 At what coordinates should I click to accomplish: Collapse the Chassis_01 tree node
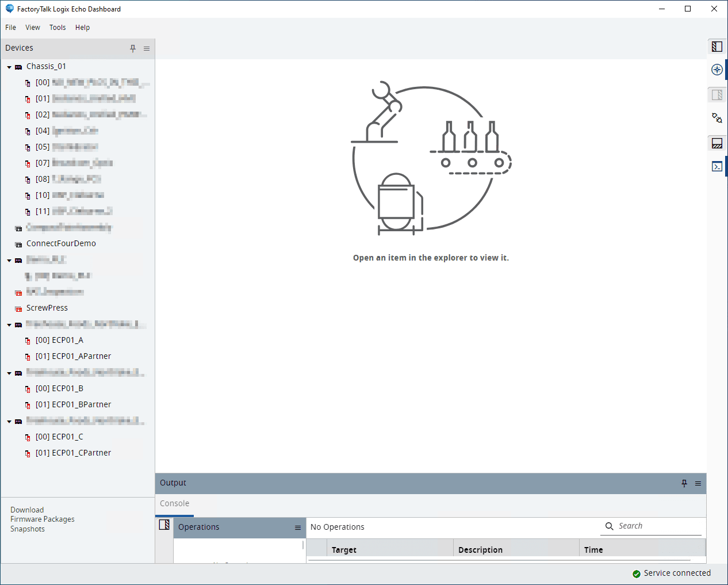click(9, 67)
